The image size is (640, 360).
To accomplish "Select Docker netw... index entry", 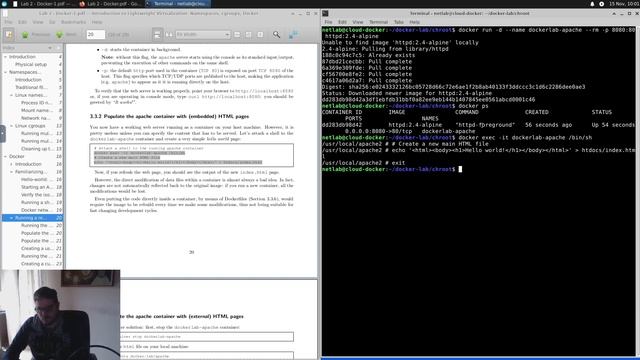I will coord(36,210).
